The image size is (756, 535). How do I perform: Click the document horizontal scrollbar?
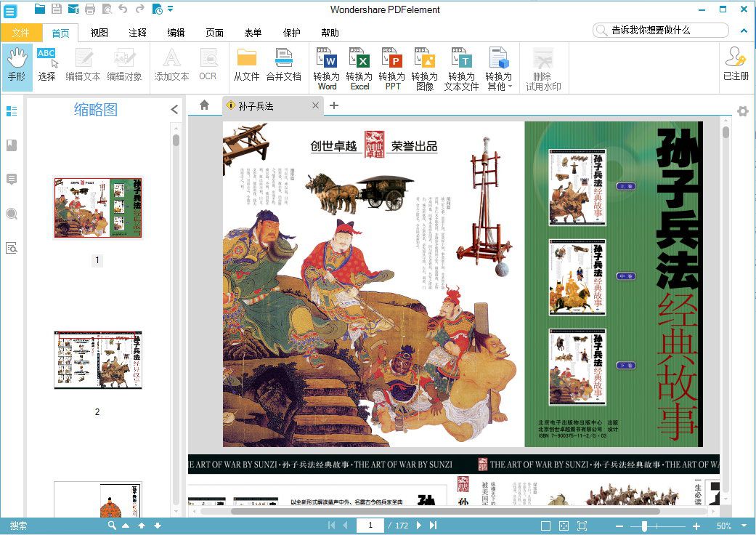pyautogui.click(x=445, y=511)
